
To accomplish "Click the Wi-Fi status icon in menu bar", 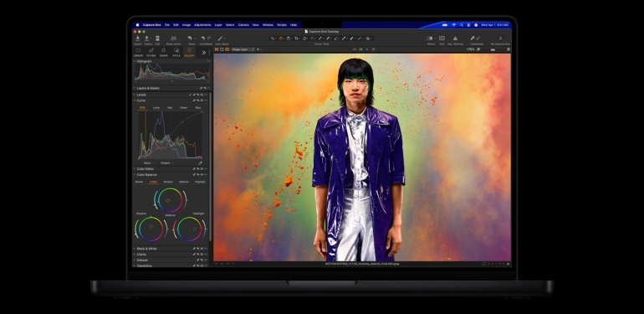I will tap(454, 25).
